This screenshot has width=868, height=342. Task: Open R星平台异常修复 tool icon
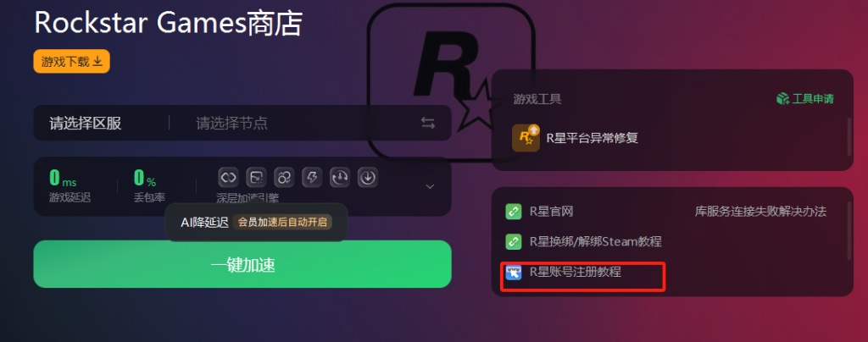tap(526, 138)
